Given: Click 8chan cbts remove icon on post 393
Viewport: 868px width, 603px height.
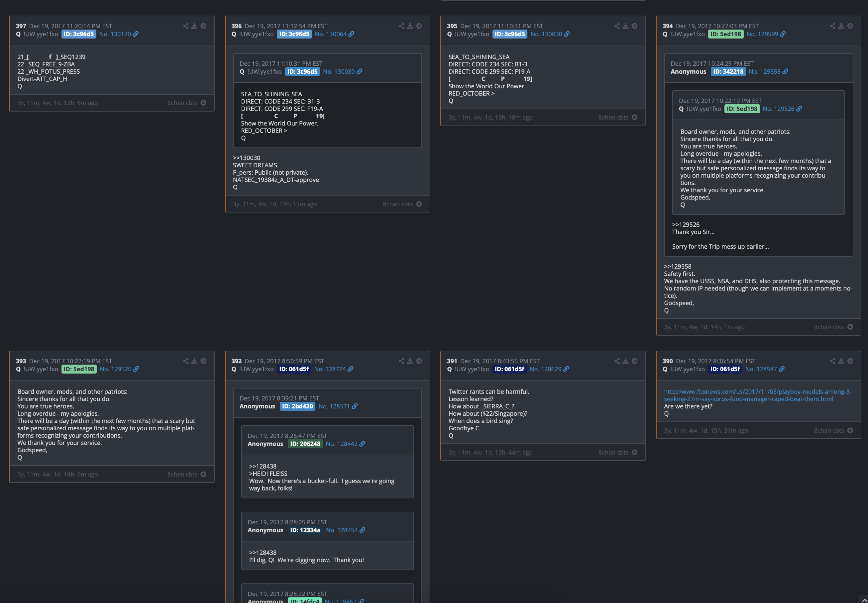Looking at the screenshot, I should click(203, 474).
